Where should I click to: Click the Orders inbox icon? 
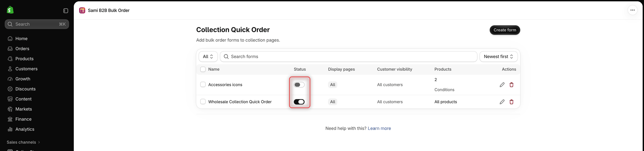pyautogui.click(x=10, y=49)
